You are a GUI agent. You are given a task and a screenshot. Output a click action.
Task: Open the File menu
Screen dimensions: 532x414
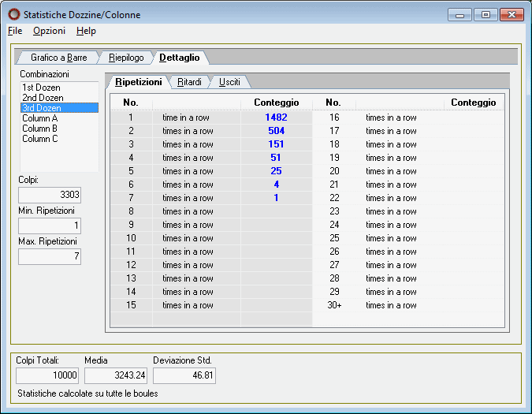pos(15,31)
